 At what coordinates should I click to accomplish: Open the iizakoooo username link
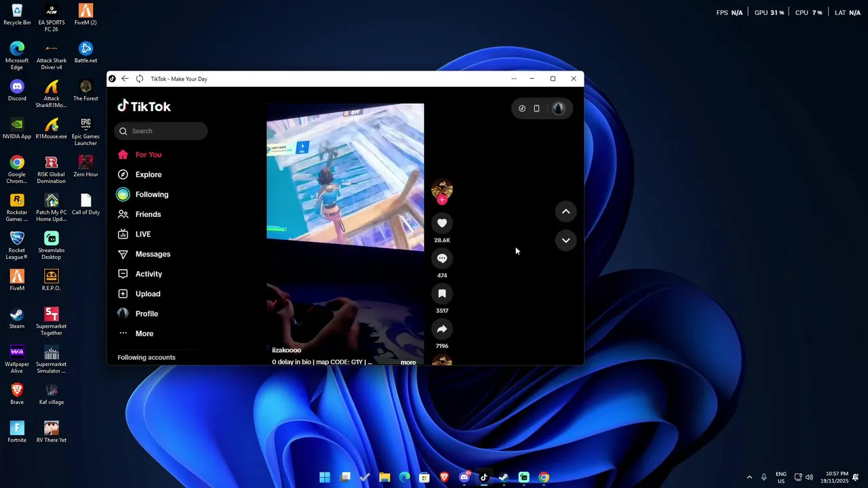click(286, 350)
